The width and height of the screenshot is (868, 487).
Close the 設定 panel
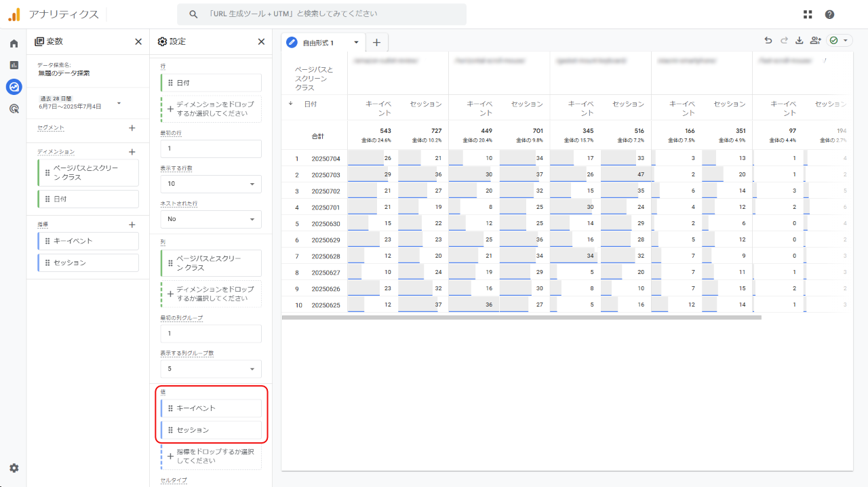(261, 41)
